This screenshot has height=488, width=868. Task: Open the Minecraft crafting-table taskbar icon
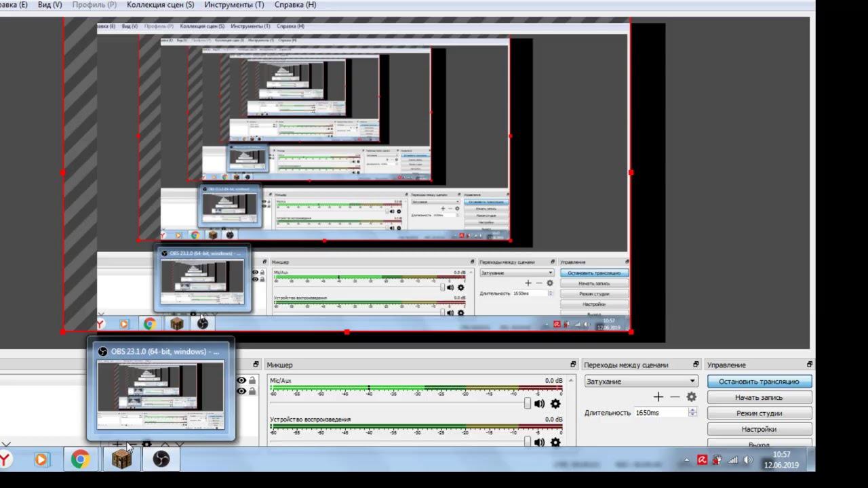(x=121, y=460)
